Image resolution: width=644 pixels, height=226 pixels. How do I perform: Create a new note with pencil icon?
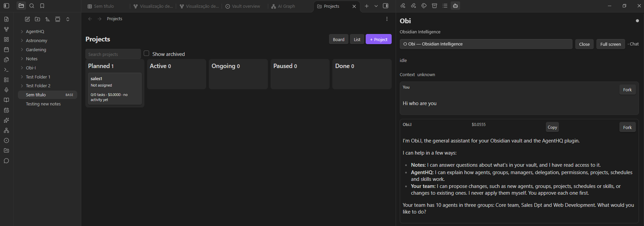coord(27,19)
